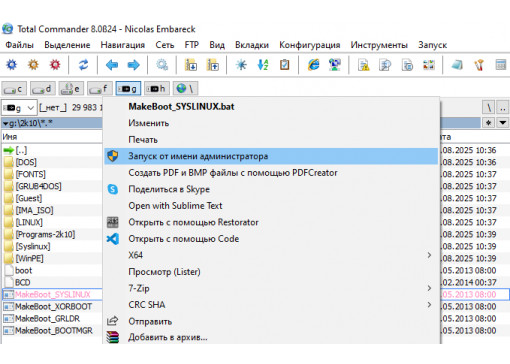Viewport: 510px width, 364px height.
Task: Click the colored squares toolbar icon
Action: click(x=429, y=65)
